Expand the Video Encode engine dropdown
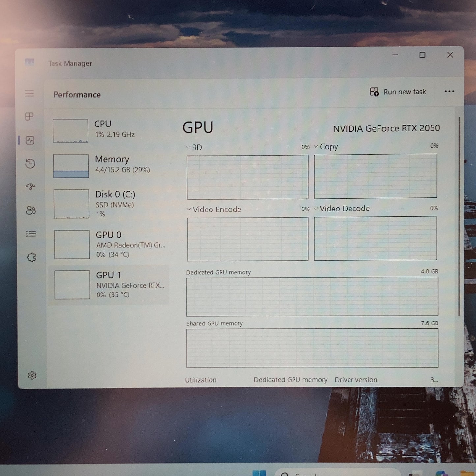The width and height of the screenshot is (476, 476). pyautogui.click(x=189, y=209)
